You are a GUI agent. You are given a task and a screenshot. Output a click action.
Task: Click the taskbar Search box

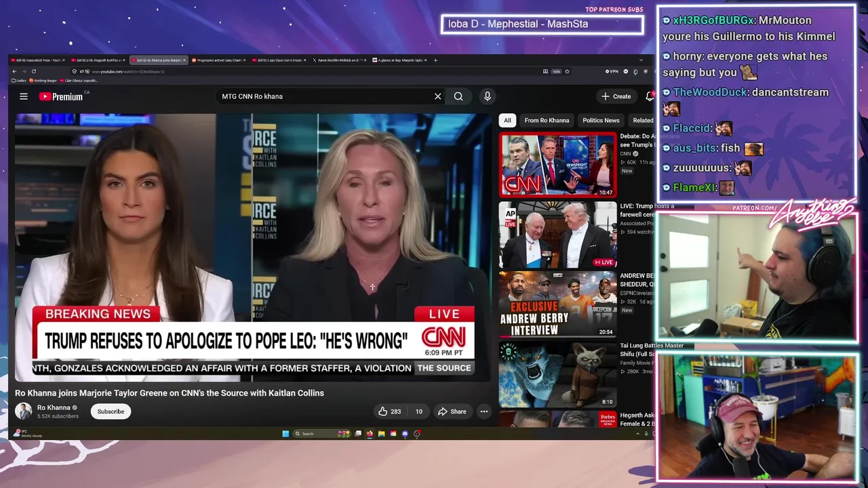point(321,434)
